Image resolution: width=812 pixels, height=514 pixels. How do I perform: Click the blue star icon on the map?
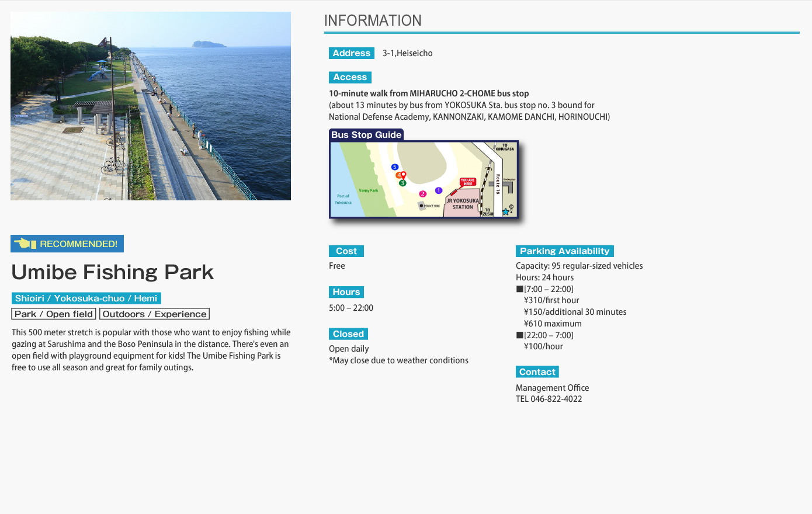[x=506, y=212]
